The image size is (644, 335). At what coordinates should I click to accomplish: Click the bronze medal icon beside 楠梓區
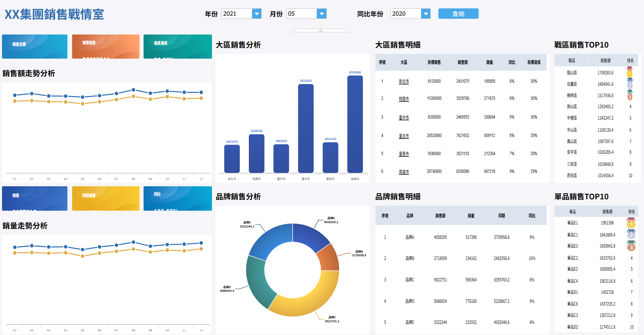[630, 95]
